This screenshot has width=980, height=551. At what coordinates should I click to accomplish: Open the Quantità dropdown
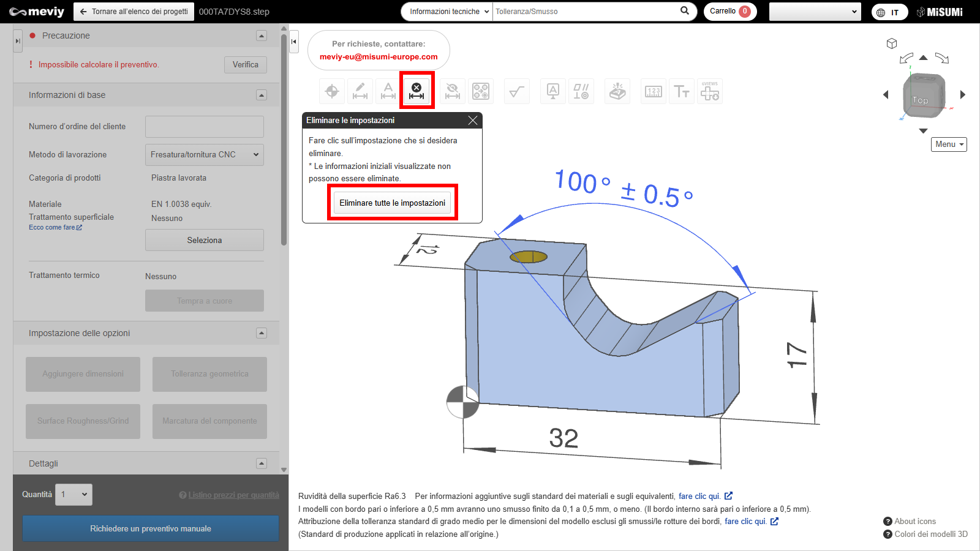pos(73,494)
